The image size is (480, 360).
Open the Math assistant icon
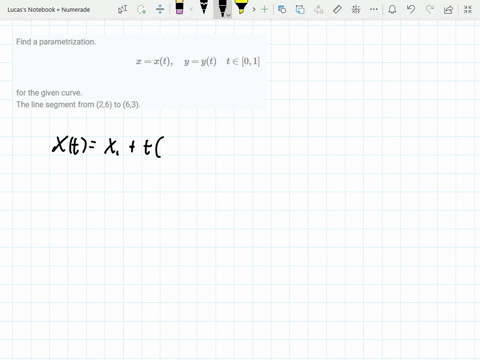[356, 9]
